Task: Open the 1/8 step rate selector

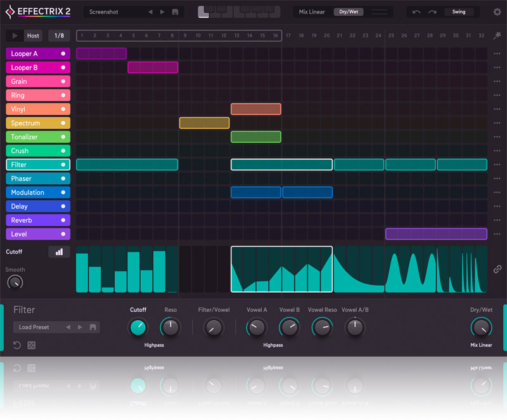Action: click(x=59, y=35)
